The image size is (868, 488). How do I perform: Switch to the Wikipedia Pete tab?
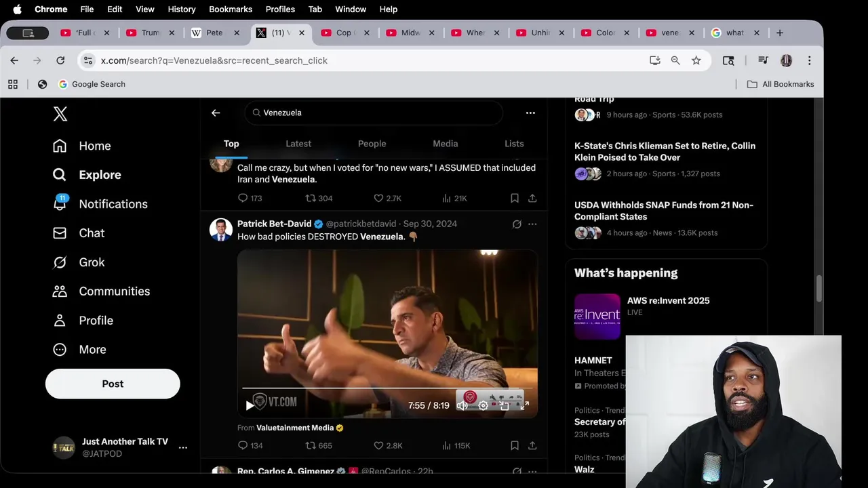pos(214,33)
